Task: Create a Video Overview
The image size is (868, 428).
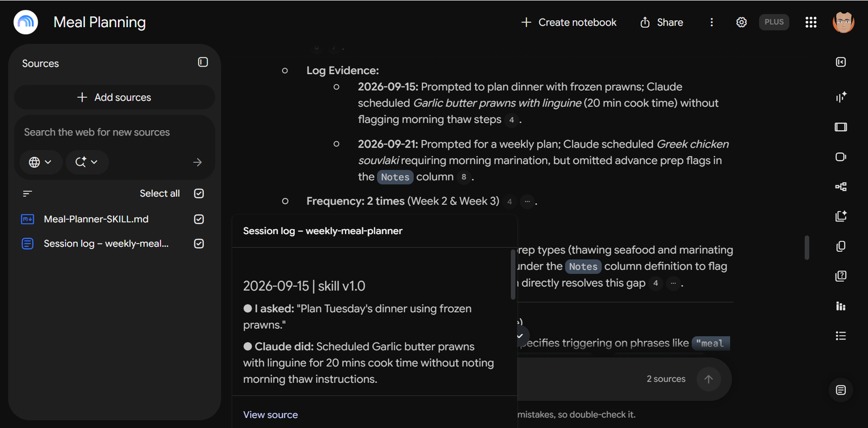Action: [841, 157]
